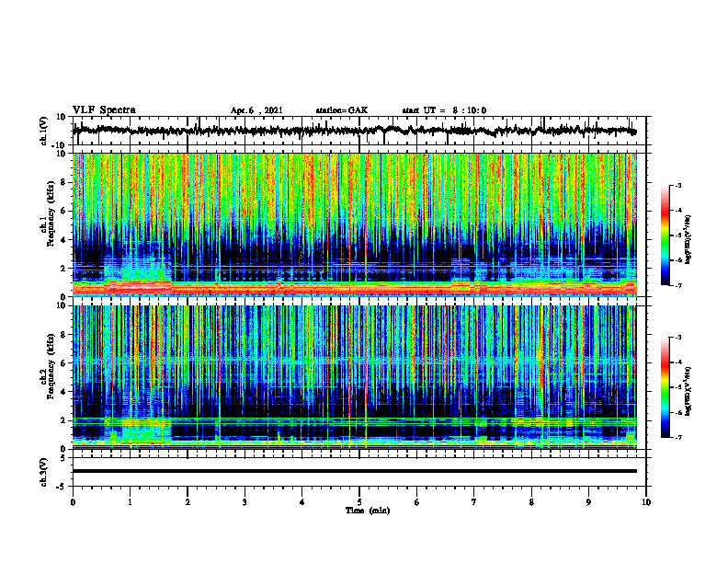Click time axis tick label "3"
Viewport: 728px width, 563px height.
[x=245, y=502]
